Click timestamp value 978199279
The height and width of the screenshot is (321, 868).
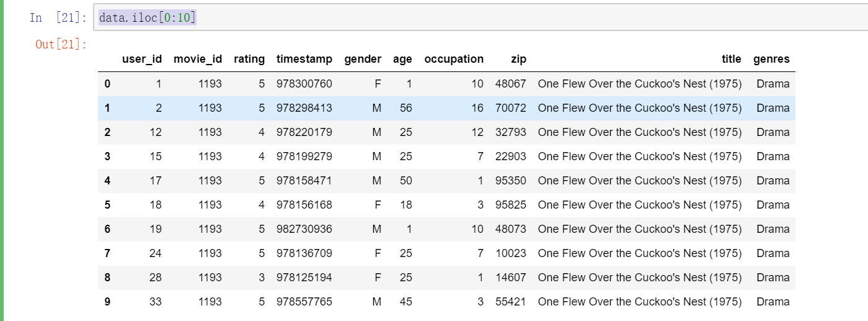pyautogui.click(x=304, y=156)
